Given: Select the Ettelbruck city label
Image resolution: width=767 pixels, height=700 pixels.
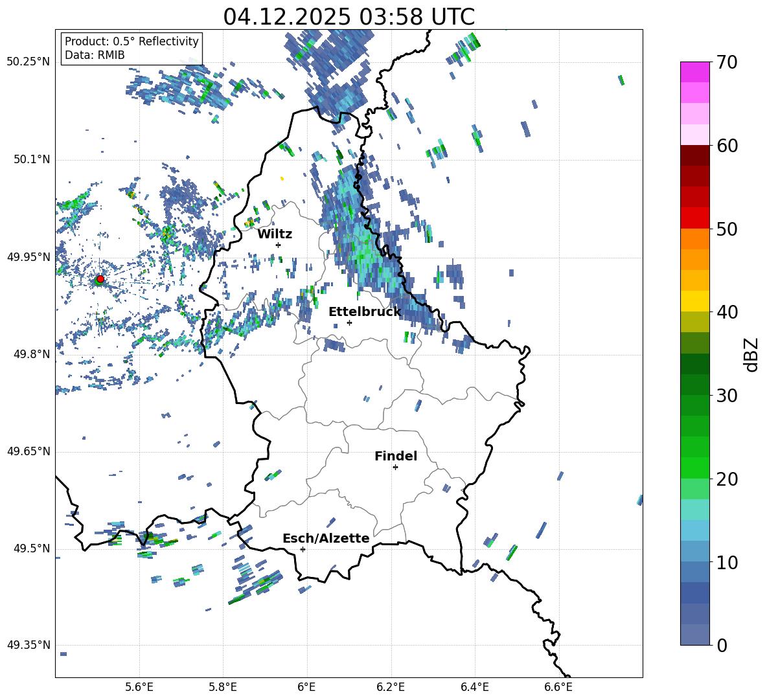Looking at the screenshot, I should coord(365,311).
